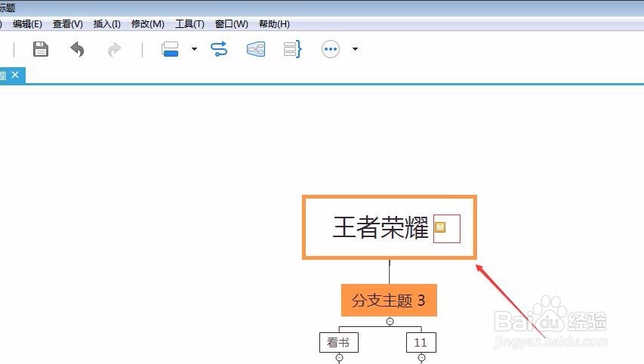Select the 分支主题 3 branch node
This screenshot has width=644, height=364.
point(389,301)
